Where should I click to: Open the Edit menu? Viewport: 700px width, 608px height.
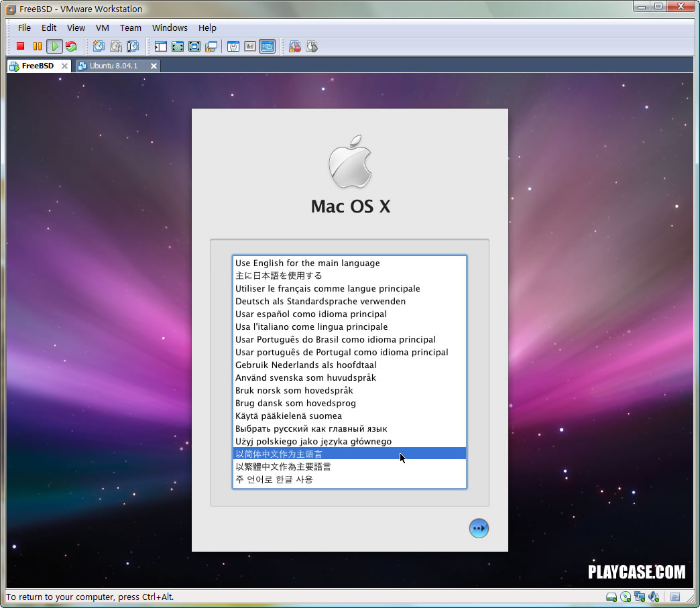tap(49, 27)
